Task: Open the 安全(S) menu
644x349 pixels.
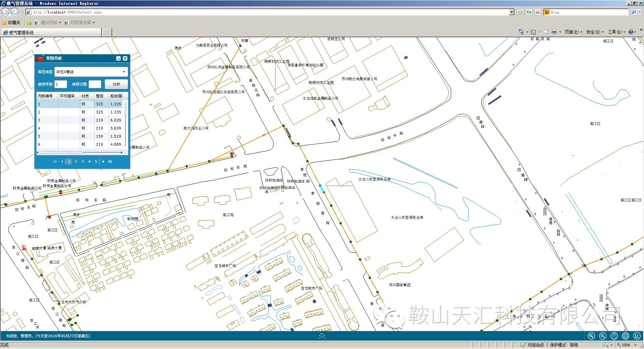Action: [595, 32]
